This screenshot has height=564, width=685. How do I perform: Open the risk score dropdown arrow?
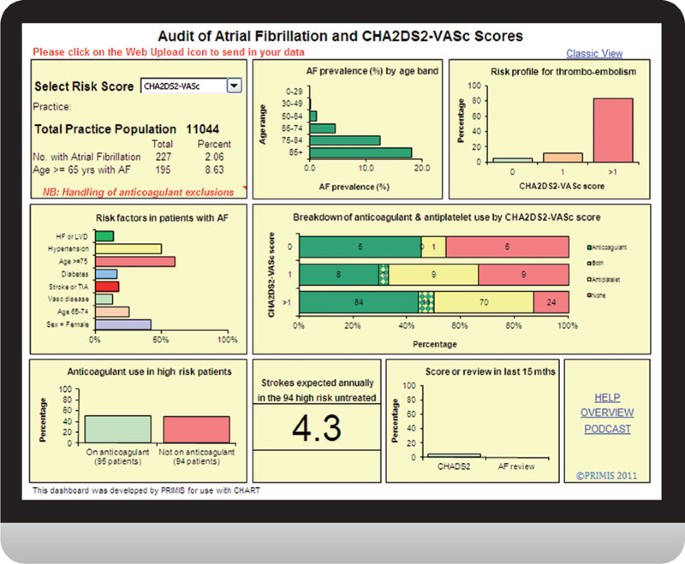coord(234,87)
